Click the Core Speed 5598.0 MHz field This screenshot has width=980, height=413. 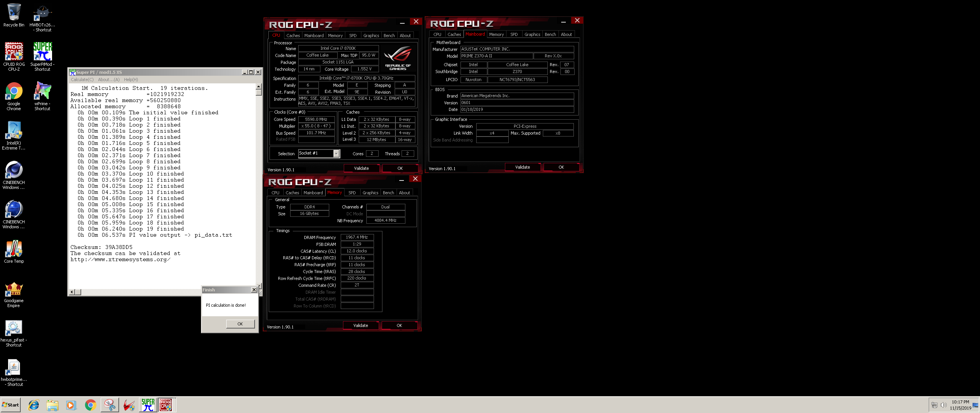click(x=316, y=119)
